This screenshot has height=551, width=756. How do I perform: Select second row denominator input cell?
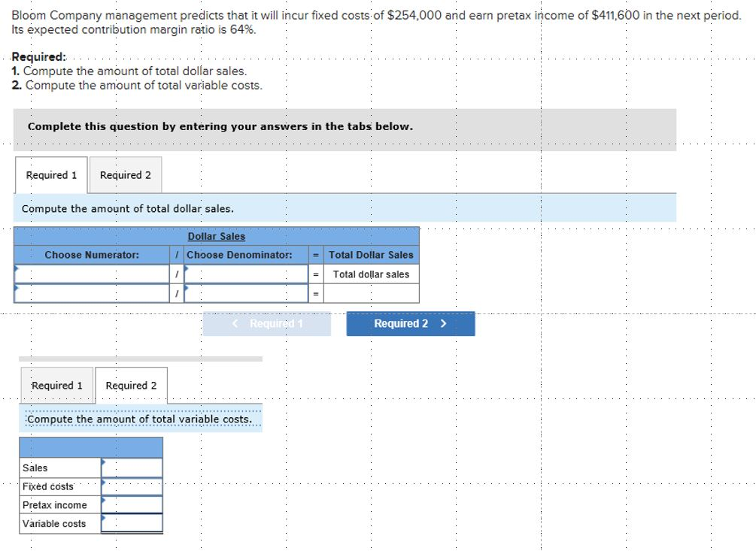tap(246, 293)
